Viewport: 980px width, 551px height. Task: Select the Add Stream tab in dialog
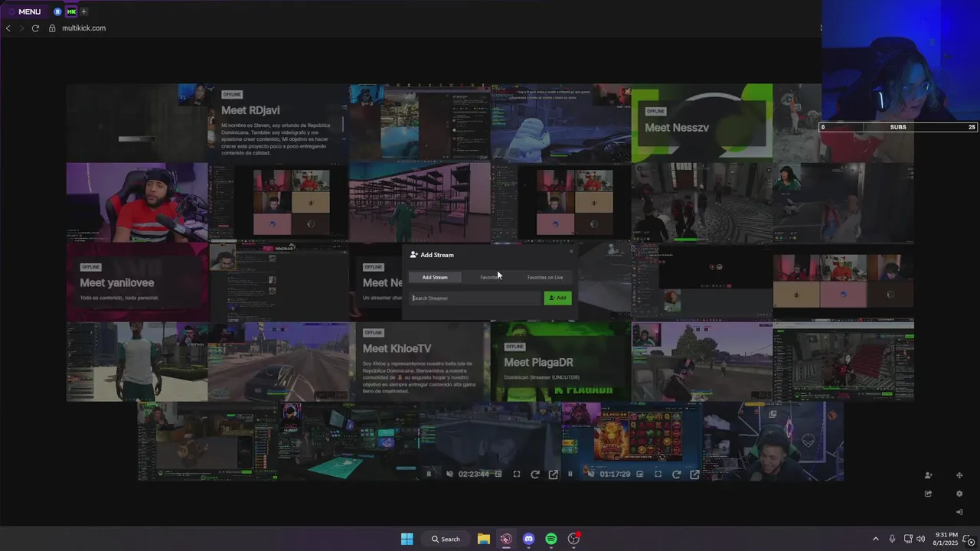coord(435,277)
